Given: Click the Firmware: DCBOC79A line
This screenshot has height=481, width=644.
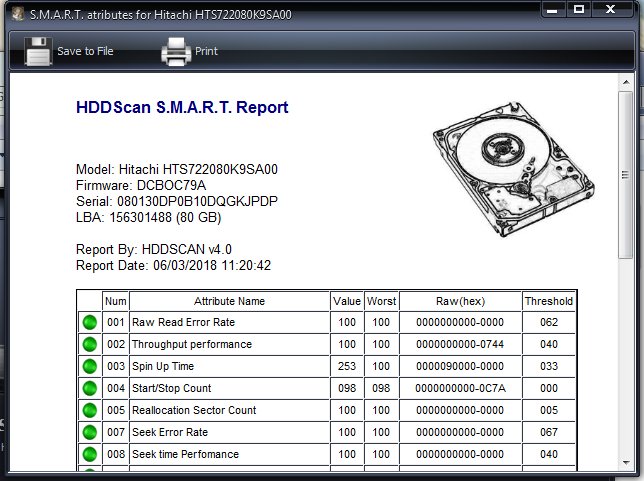Looking at the screenshot, I should (x=141, y=185).
